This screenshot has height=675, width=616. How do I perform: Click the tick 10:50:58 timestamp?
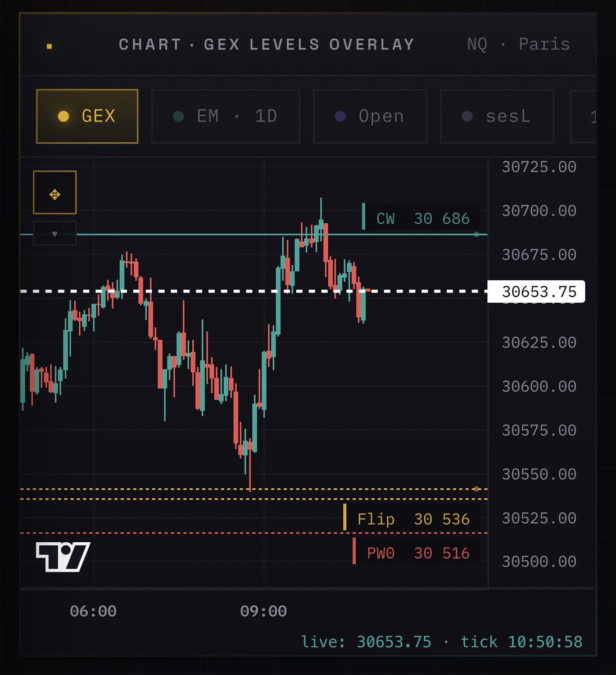click(522, 642)
